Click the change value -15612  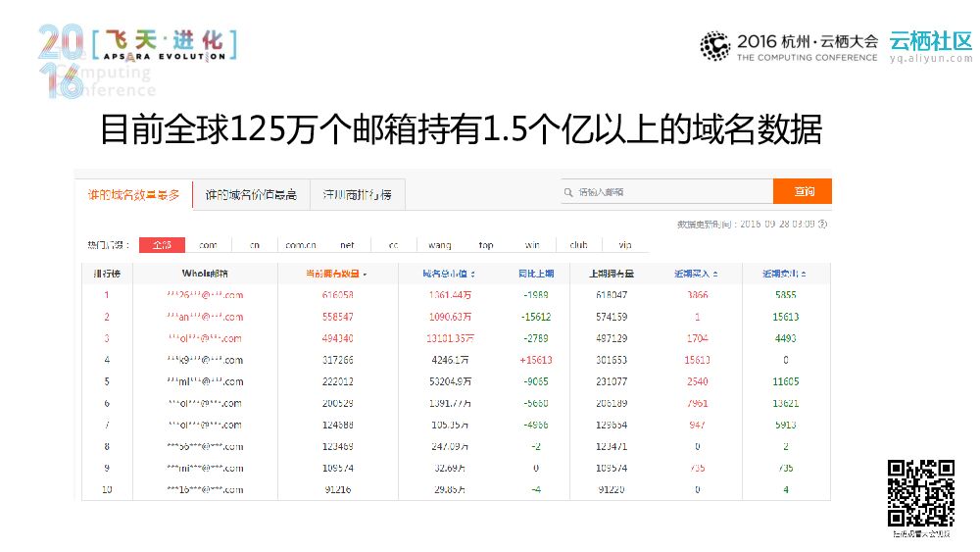[x=536, y=317]
